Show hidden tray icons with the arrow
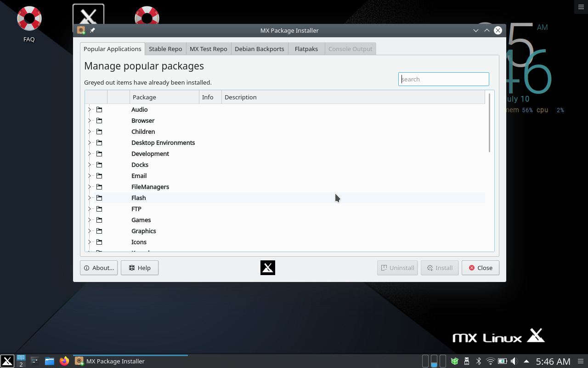 pos(526,361)
